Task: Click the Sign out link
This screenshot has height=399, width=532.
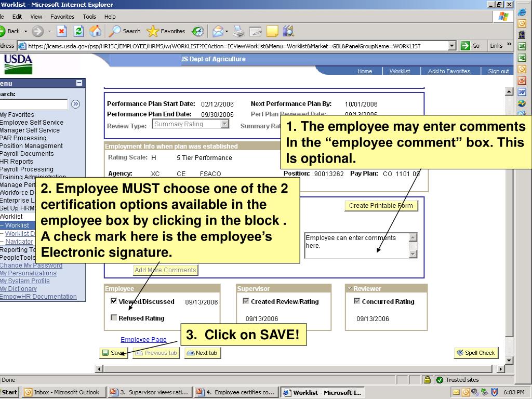Action: 498,71
